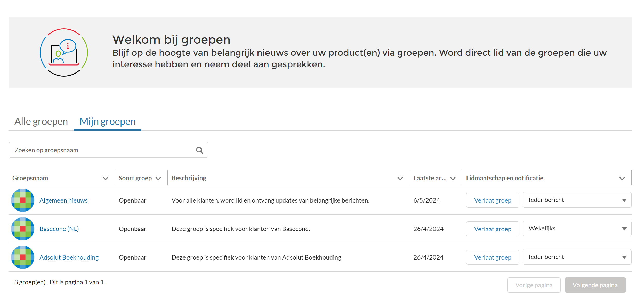Image resolution: width=644 pixels, height=307 pixels.
Task: Change notification setting for Adsolut Boekhouding
Action: [x=577, y=257]
